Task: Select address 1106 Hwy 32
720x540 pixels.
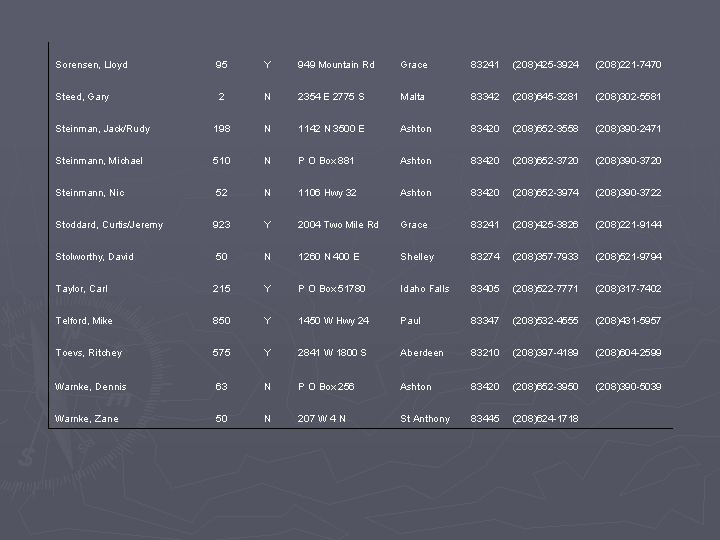Action: (327, 193)
